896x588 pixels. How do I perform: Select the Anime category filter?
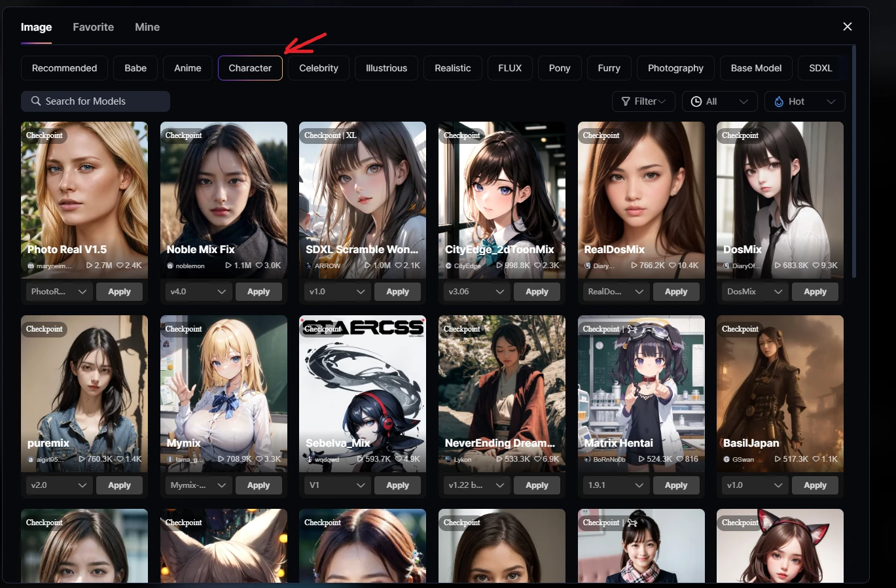pyautogui.click(x=187, y=68)
